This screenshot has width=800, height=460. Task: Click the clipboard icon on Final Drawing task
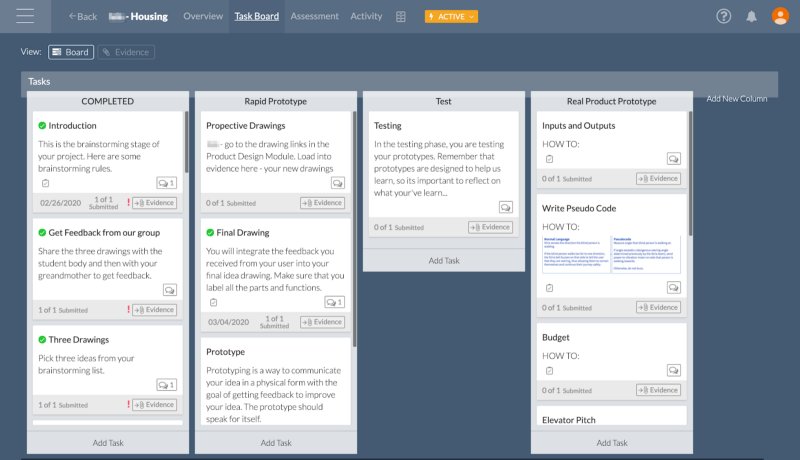(x=213, y=302)
